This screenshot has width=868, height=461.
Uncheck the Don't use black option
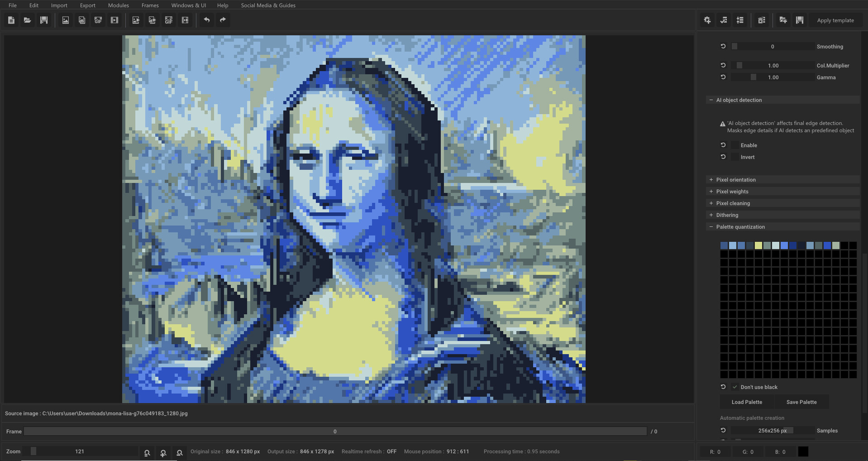tap(735, 387)
